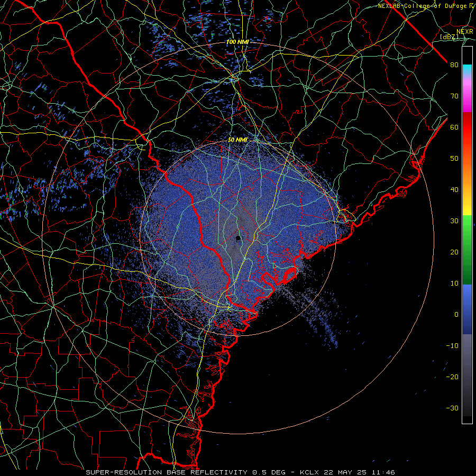Click the 80 value on the dBZ scale
The image size is (476, 476).
454,65
